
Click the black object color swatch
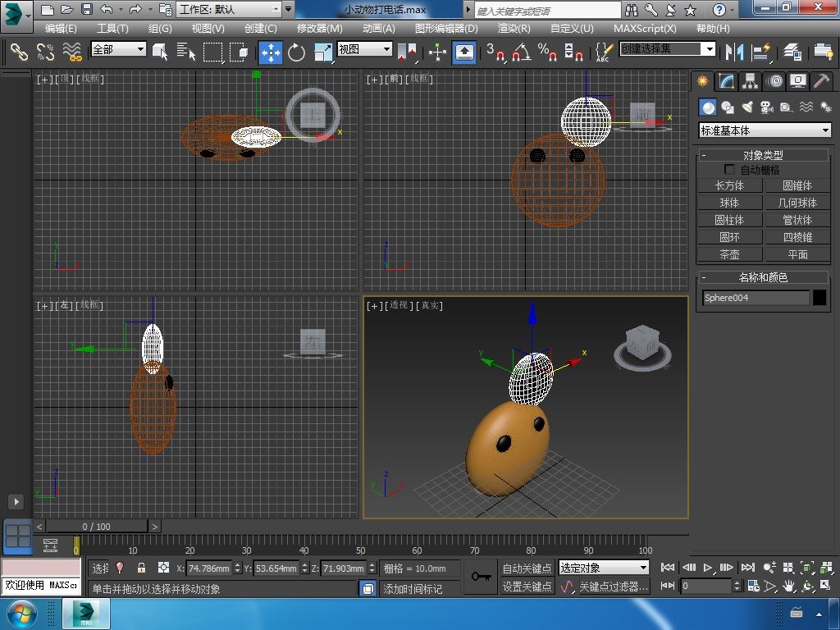pyautogui.click(x=819, y=298)
